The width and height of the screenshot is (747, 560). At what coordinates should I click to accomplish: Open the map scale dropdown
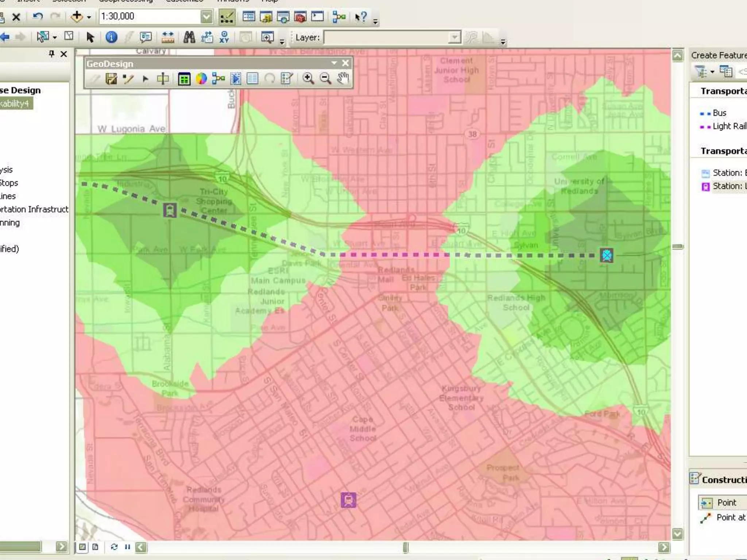coord(206,17)
